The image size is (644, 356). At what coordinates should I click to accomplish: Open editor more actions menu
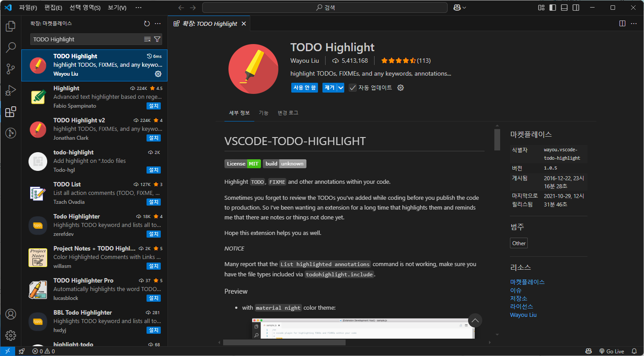(633, 24)
